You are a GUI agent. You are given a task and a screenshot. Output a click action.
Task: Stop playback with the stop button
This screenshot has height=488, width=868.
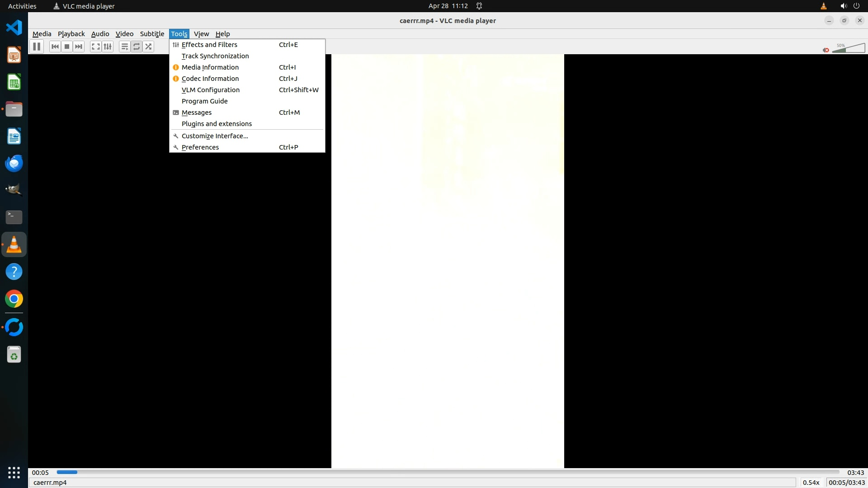pos(67,47)
